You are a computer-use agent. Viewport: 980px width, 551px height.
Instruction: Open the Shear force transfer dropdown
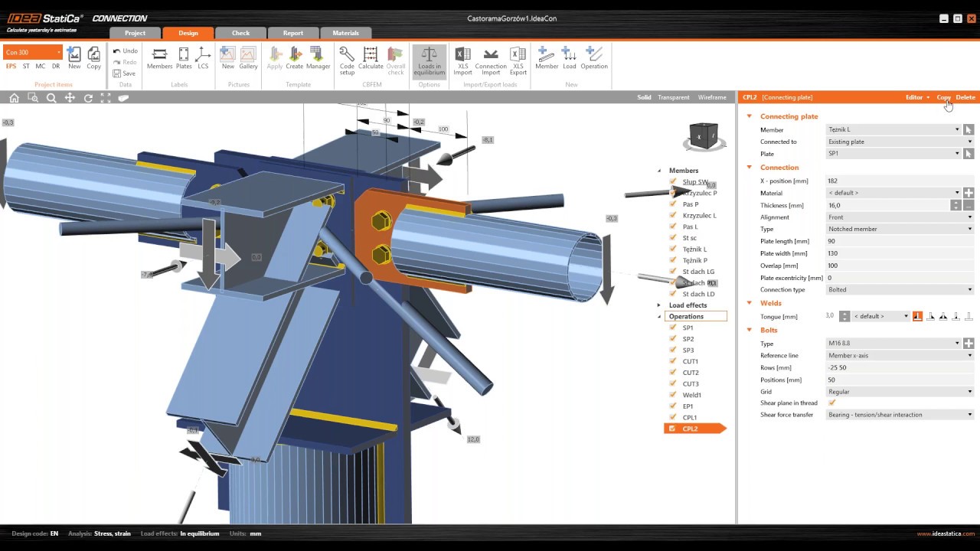click(x=900, y=415)
